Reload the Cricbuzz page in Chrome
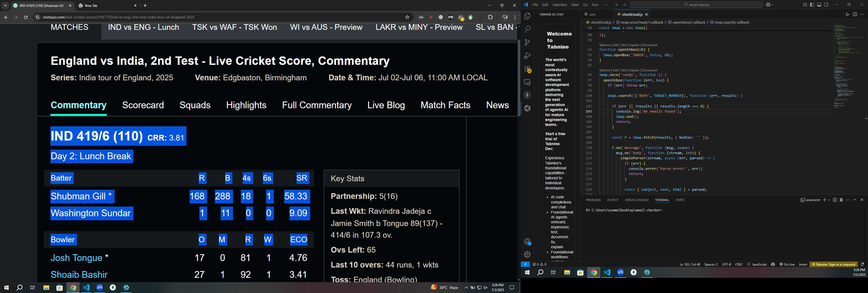Screen dimensions: 868x293 (x=25, y=17)
